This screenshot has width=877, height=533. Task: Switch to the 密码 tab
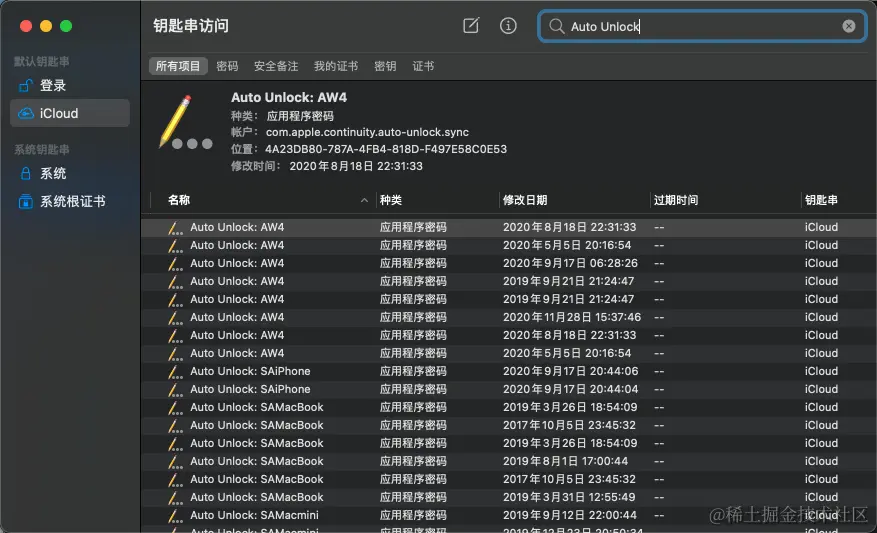click(227, 66)
